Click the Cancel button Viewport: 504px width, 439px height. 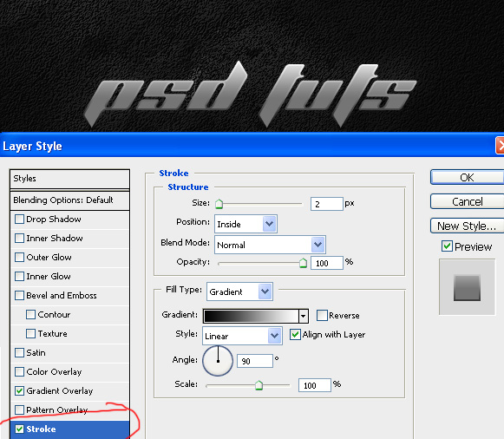coord(467,201)
